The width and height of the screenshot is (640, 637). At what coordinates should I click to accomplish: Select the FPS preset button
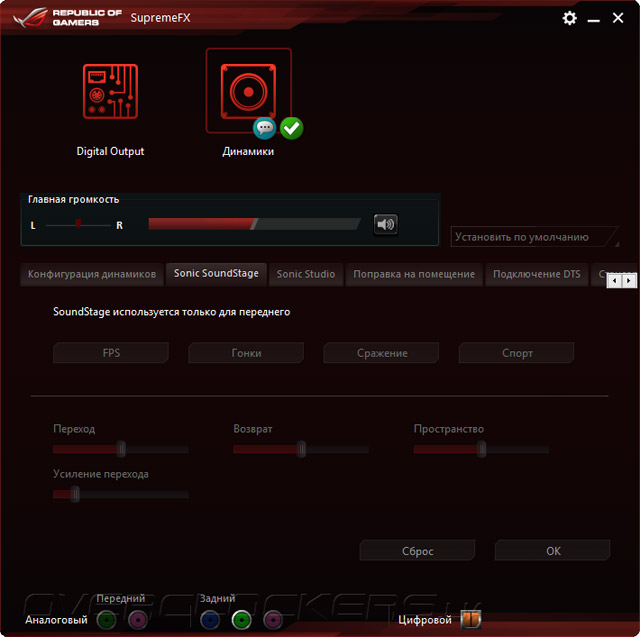(111, 353)
